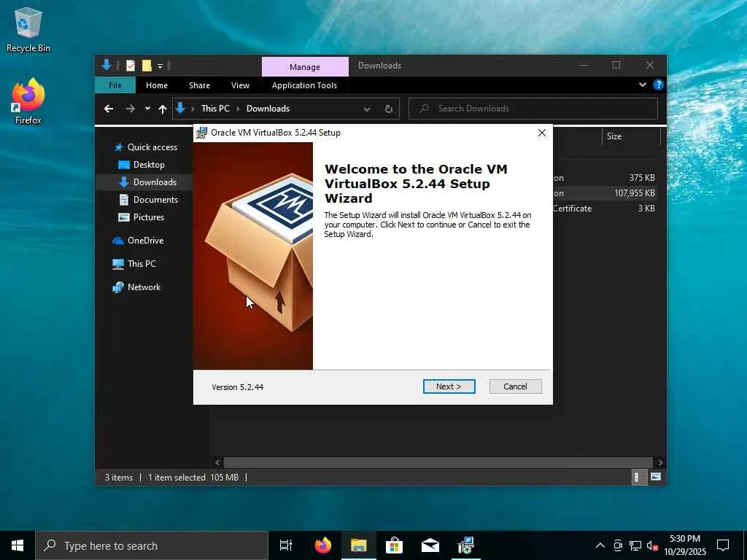
Task: Go forward in File Explorer
Action: click(130, 109)
